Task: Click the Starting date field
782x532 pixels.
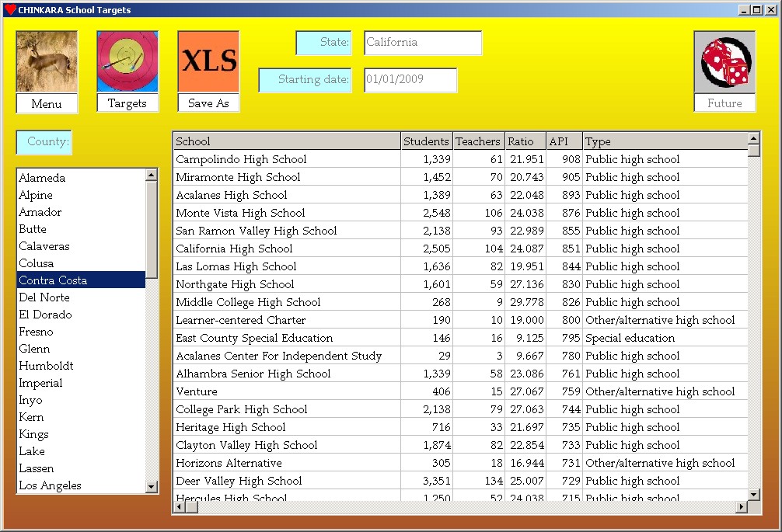Action: click(410, 80)
